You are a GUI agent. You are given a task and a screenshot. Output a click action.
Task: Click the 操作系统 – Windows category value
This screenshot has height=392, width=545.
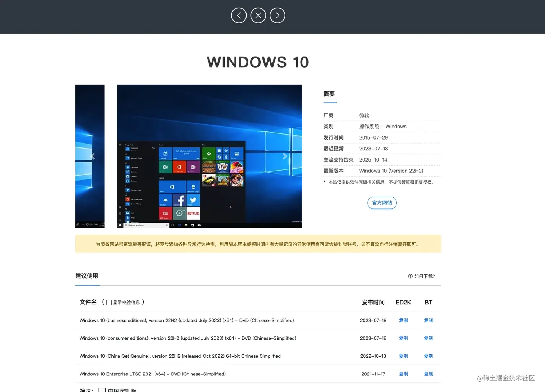point(383,127)
